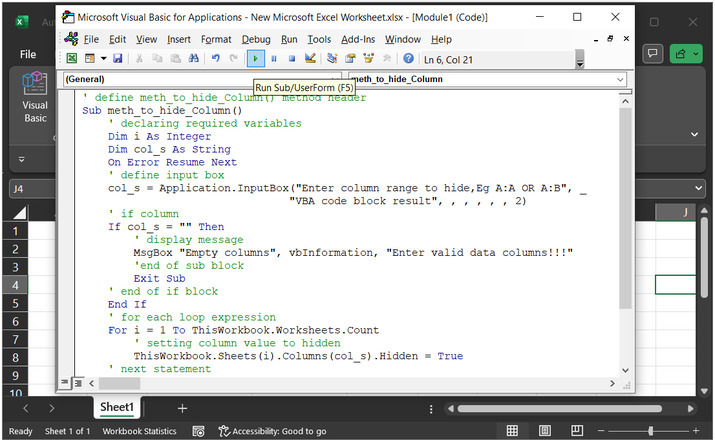Click the green Share button in Excel
The height and width of the screenshot is (440, 715).
686,53
